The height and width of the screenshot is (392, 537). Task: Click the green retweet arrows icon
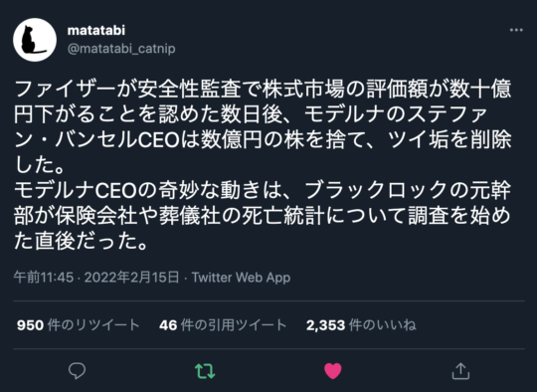click(205, 371)
